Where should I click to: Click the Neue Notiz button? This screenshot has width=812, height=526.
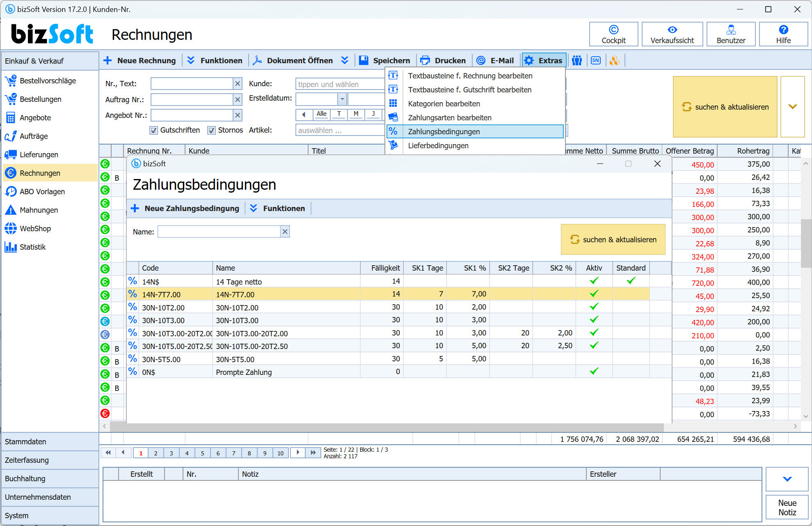[x=787, y=508]
